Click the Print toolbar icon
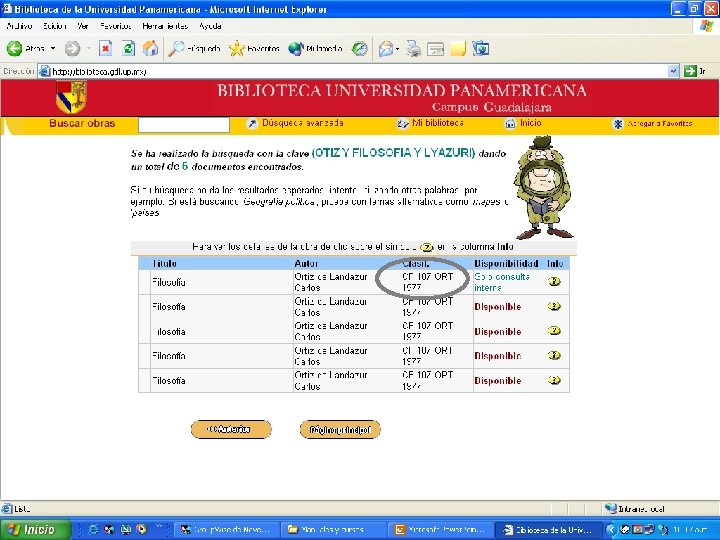 tap(413, 48)
